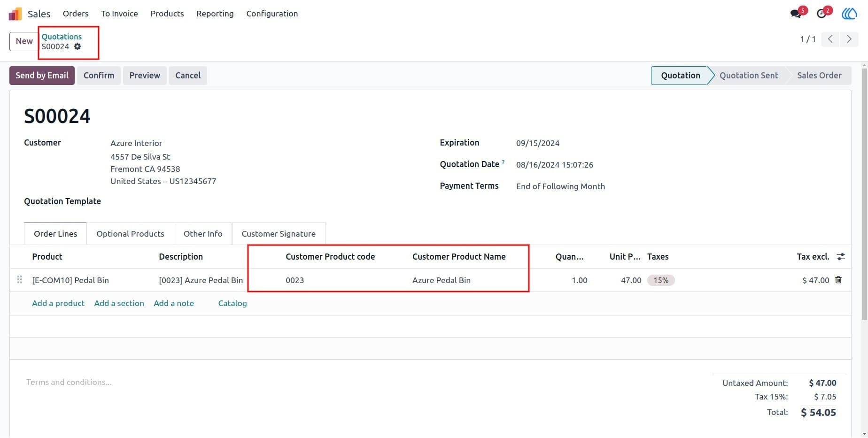Go to the next record arrow
868x438 pixels.
pyautogui.click(x=849, y=39)
